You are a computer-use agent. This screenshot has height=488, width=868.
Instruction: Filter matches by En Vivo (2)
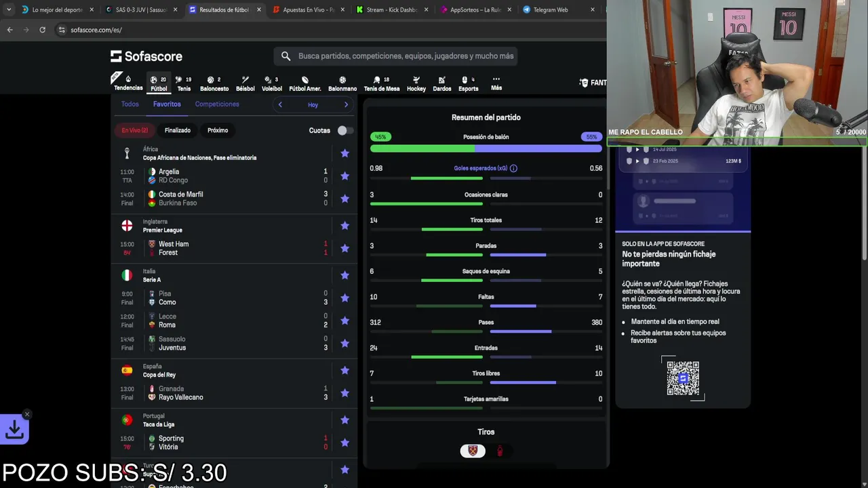(x=135, y=130)
